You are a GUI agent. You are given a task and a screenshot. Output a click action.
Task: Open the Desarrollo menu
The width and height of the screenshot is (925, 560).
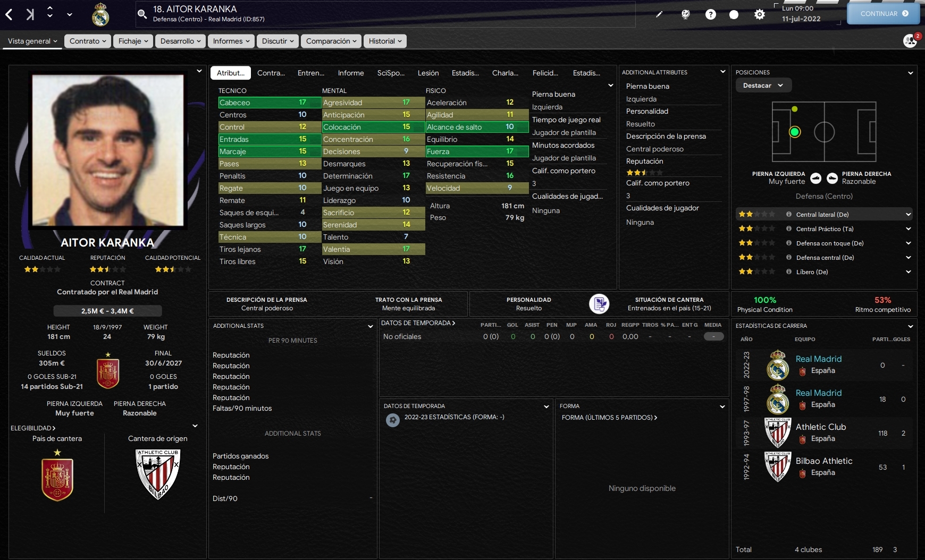(x=180, y=41)
